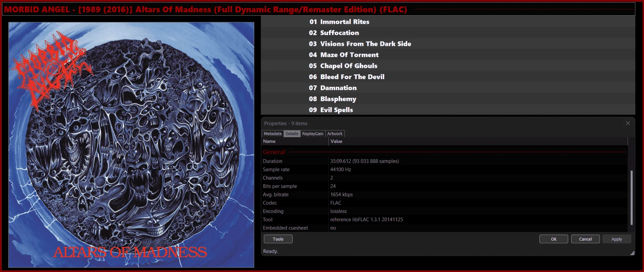
Task: Click the dialog resize grip icon
Action: pos(632,253)
